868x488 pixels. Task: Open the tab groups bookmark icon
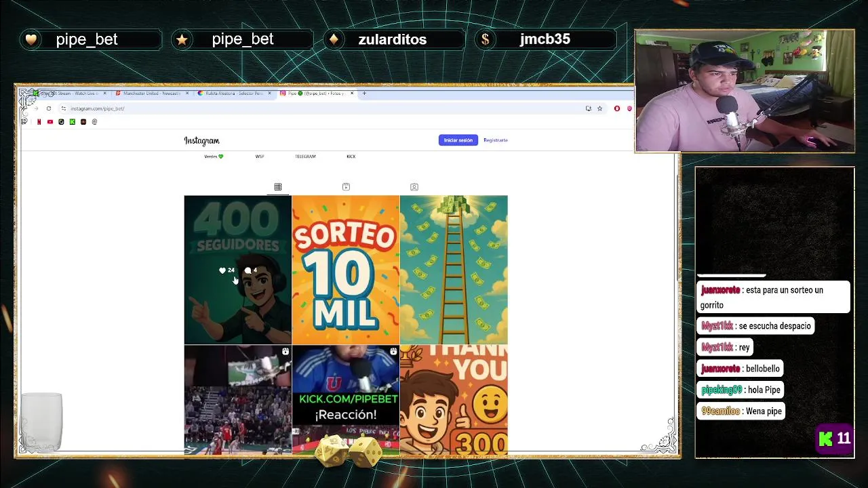(24, 122)
